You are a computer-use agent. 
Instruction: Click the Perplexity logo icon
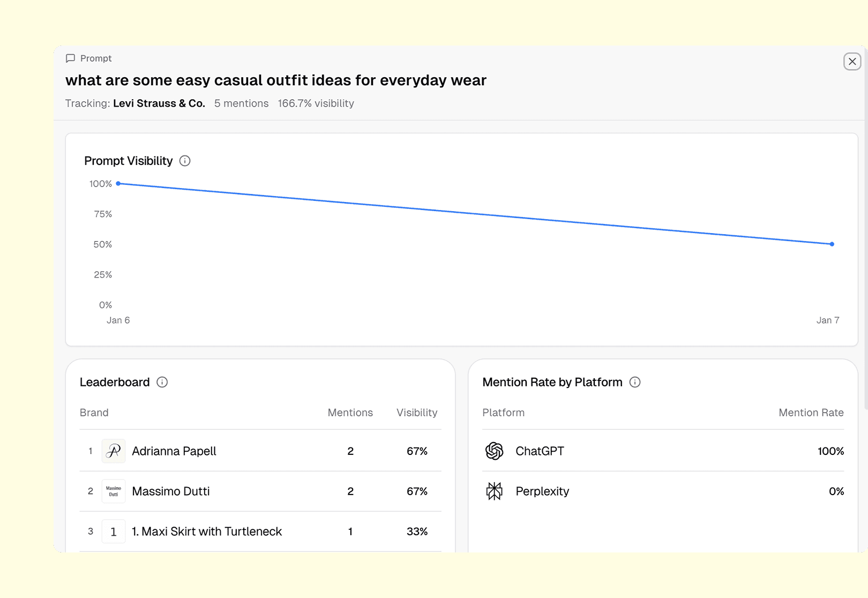494,491
